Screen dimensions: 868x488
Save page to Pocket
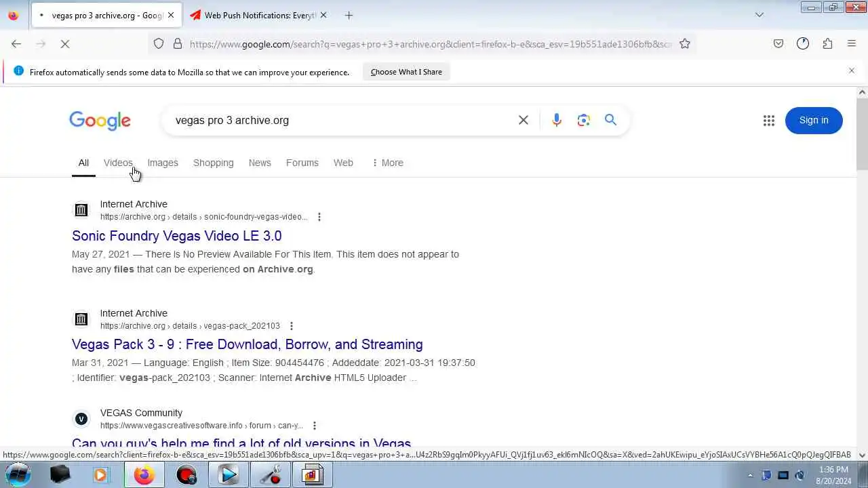(x=778, y=44)
